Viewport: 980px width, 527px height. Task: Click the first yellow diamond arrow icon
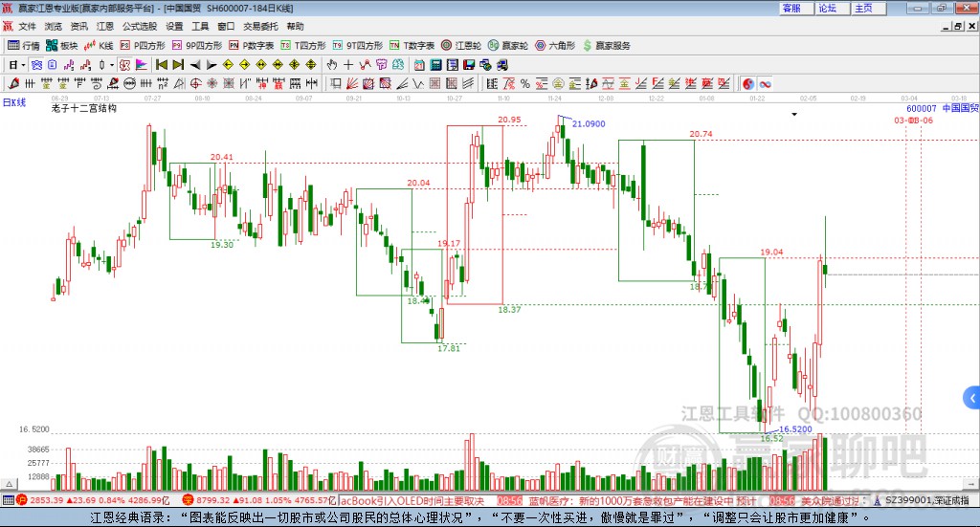tap(228, 65)
